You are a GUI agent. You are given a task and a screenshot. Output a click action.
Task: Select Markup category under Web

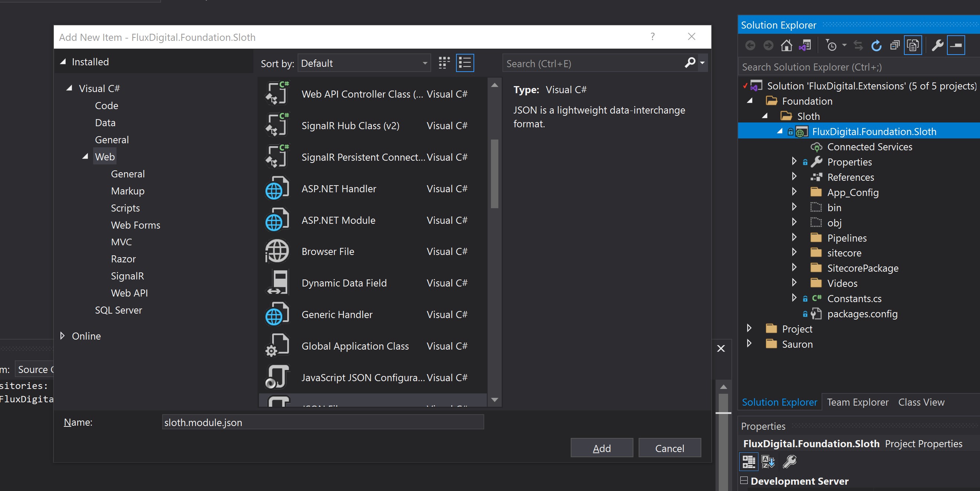127,191
